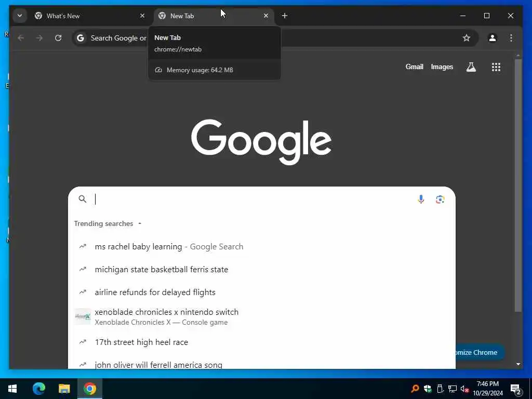Screen dimensions: 532x399
Task: Close the What's New tab
Action: 142,16
